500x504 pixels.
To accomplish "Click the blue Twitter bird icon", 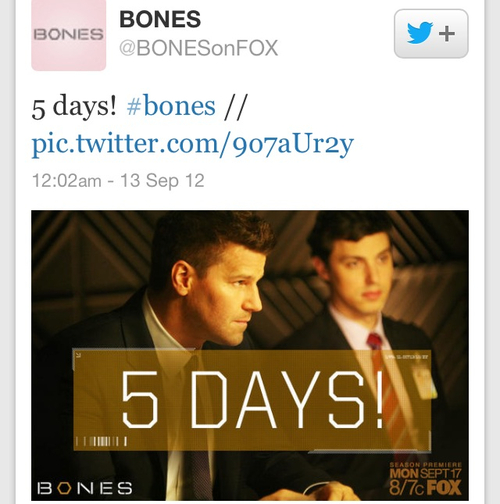I will coord(420,33).
